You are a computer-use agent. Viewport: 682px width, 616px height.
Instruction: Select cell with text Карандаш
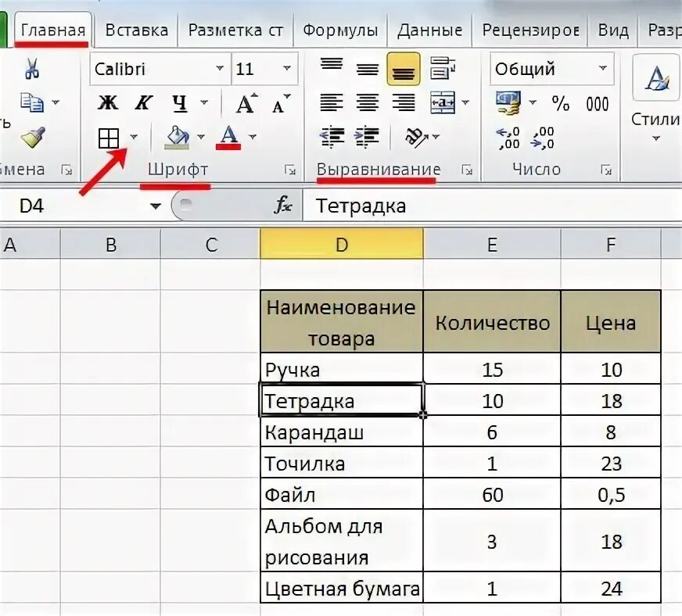click(x=342, y=431)
